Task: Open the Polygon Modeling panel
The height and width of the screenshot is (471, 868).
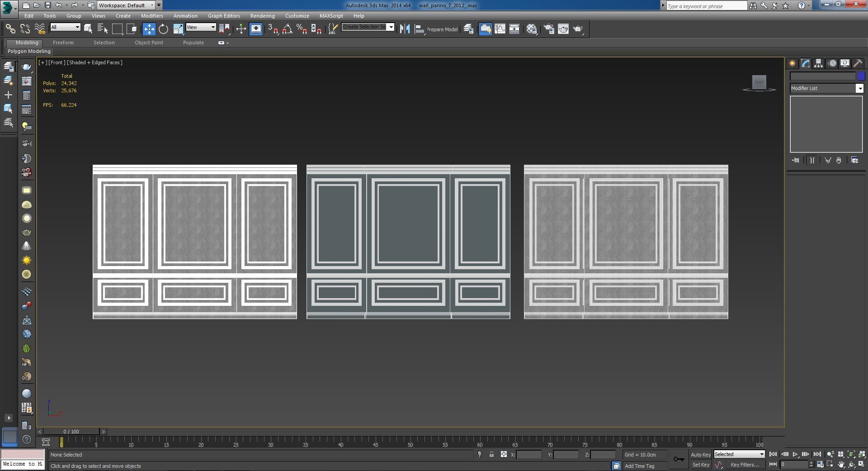Action: tap(29, 51)
